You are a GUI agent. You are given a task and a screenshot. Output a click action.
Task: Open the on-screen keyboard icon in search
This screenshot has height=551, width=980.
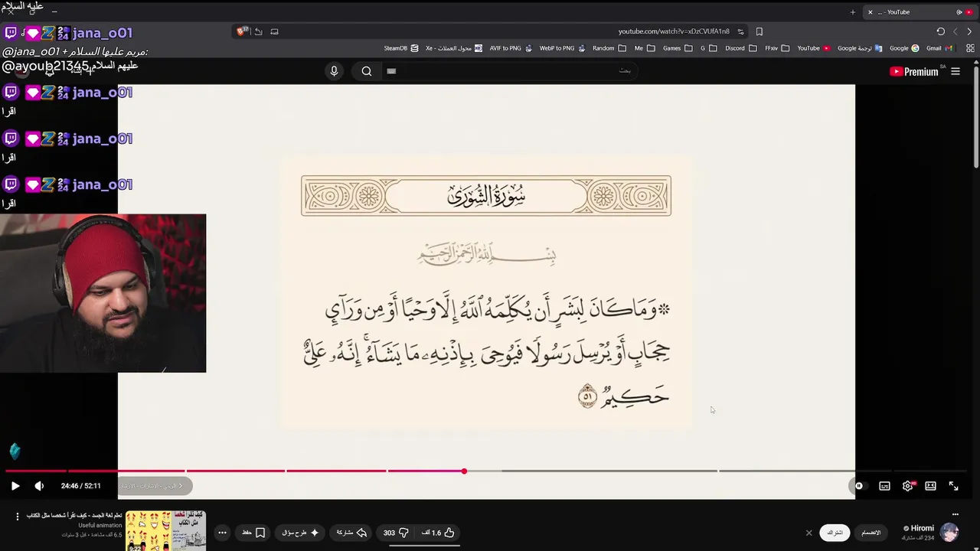[391, 71]
